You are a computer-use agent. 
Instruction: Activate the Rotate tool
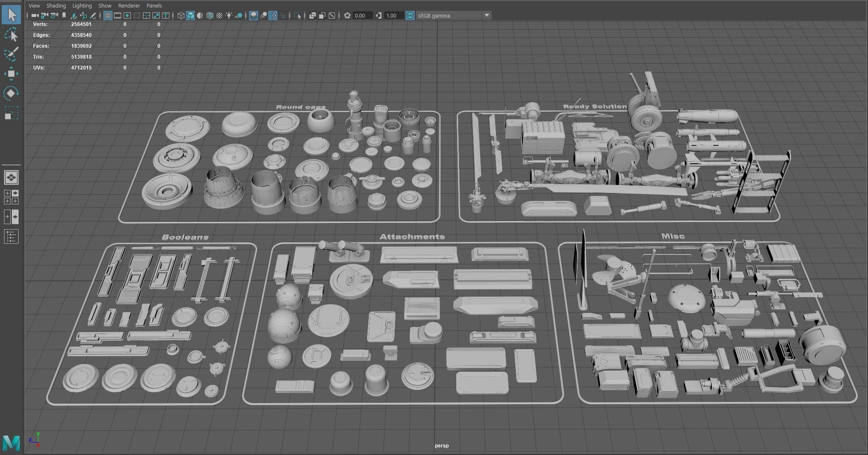pyautogui.click(x=11, y=93)
